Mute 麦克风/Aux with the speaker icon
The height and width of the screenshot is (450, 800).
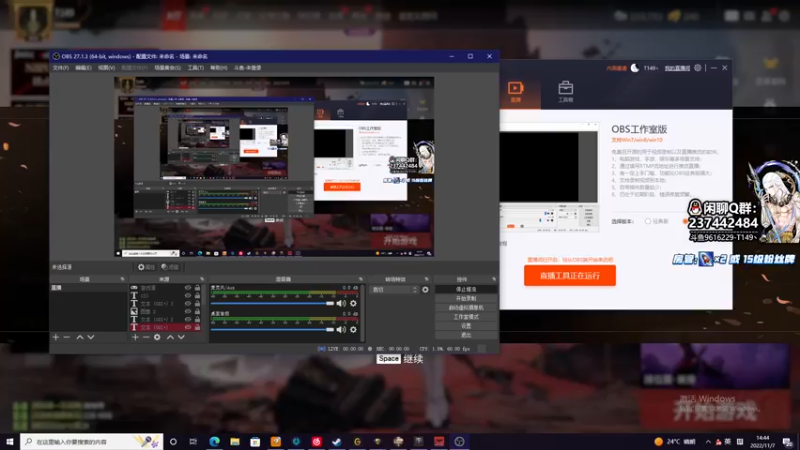click(341, 304)
